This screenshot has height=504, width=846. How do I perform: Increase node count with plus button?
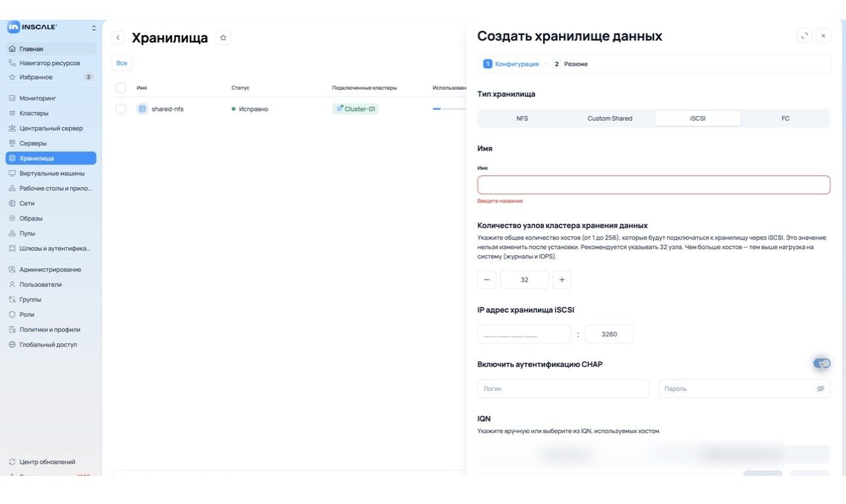click(x=562, y=280)
